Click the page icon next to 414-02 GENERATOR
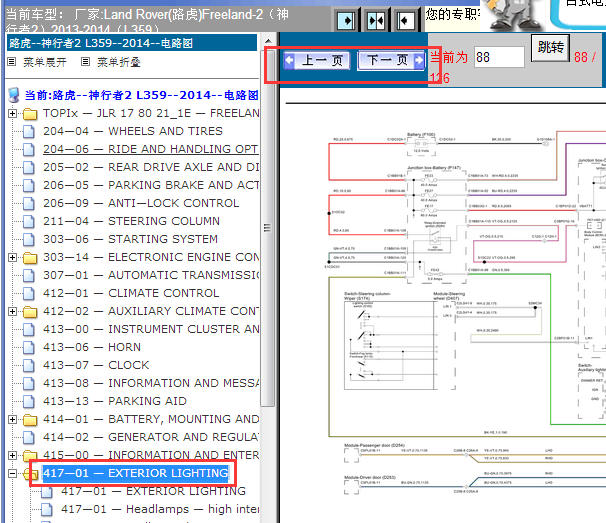This screenshot has height=523, width=606. (x=29, y=438)
